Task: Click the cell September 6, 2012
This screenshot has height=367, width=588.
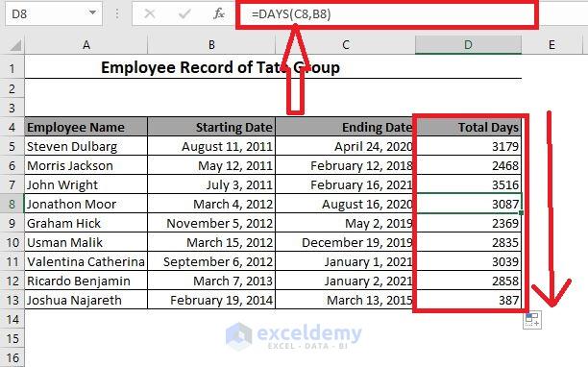Action: (211, 261)
